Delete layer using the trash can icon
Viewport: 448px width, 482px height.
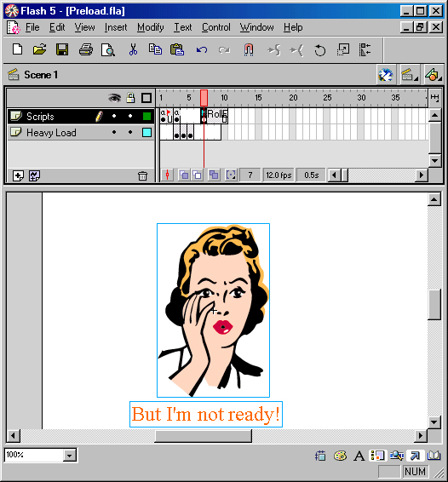click(x=142, y=176)
